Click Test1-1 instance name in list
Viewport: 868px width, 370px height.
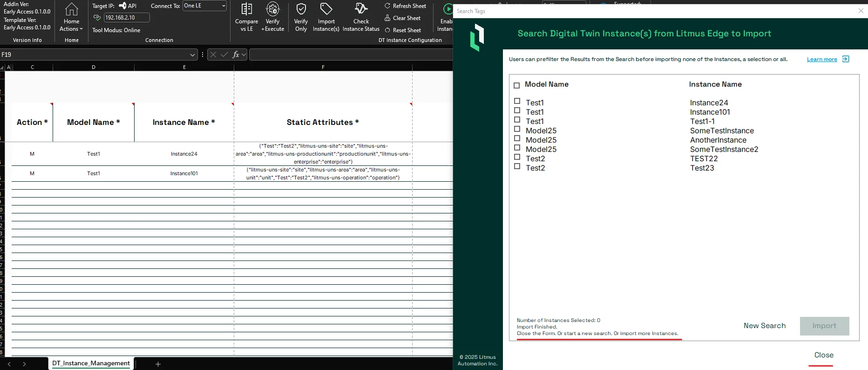702,121
